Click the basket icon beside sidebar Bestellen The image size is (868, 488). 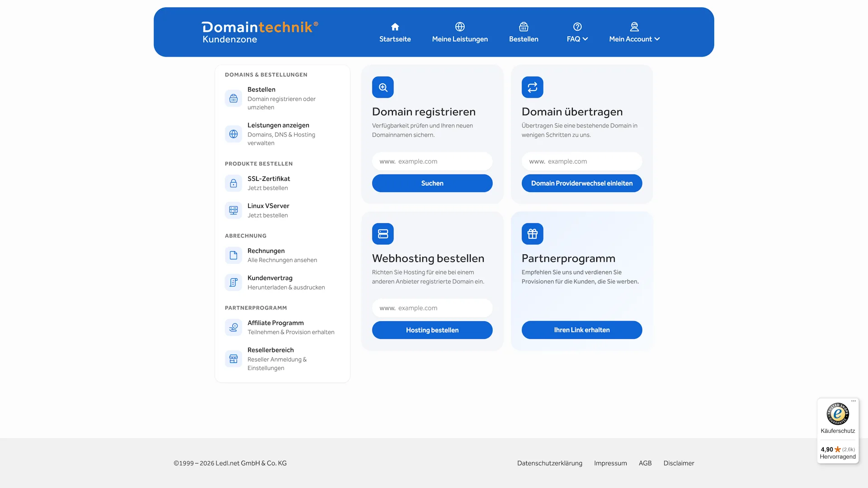pos(233,98)
